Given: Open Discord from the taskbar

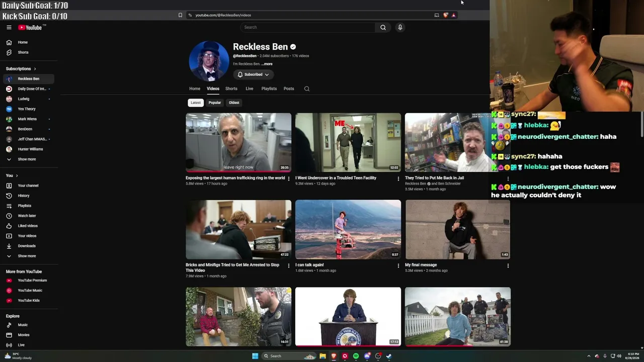Looking at the screenshot, I should click(x=367, y=356).
